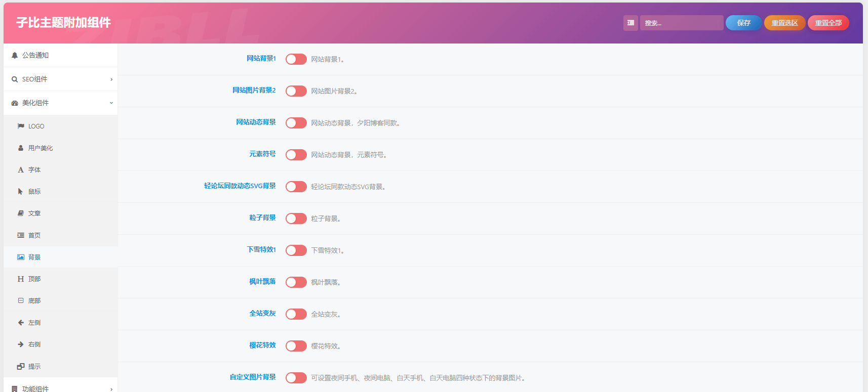Open the 底部 submenu item
Image resolution: width=868 pixels, height=392 pixels.
point(60,300)
